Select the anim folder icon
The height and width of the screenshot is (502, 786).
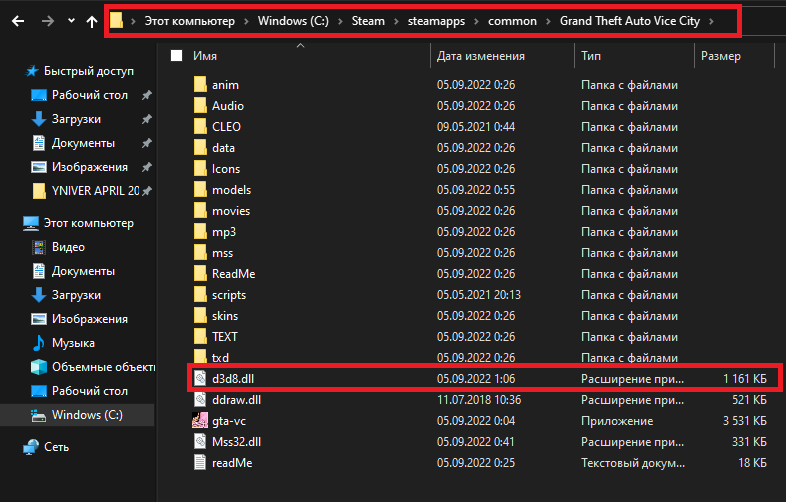(200, 84)
